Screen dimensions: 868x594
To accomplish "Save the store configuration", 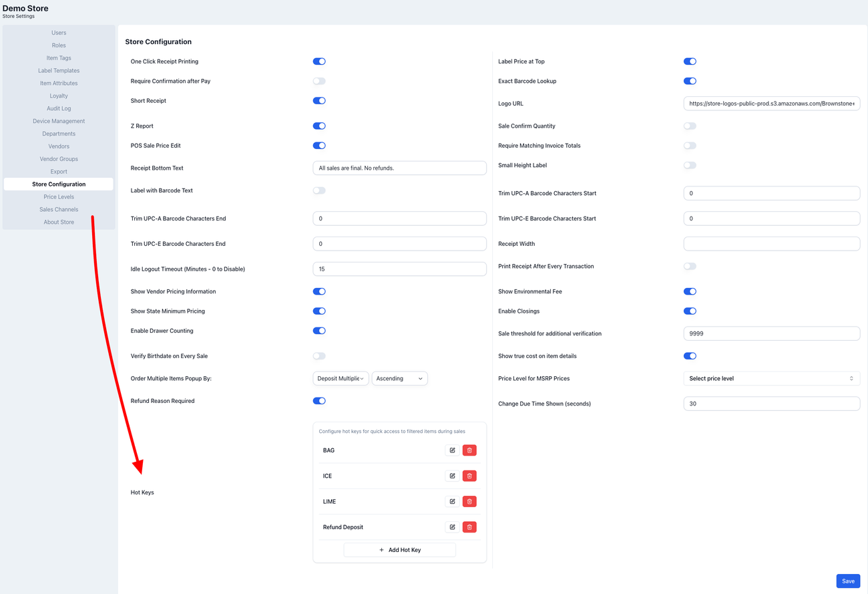I will (847, 581).
